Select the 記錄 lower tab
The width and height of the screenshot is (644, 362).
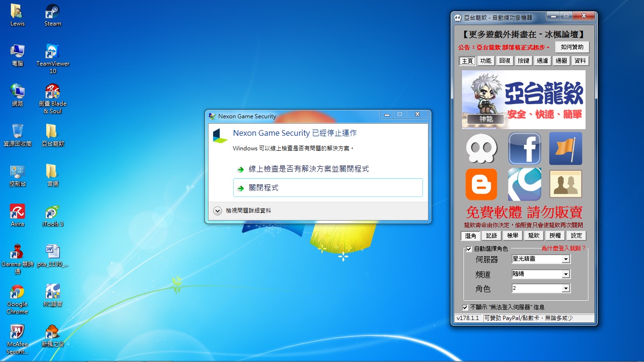click(x=492, y=236)
